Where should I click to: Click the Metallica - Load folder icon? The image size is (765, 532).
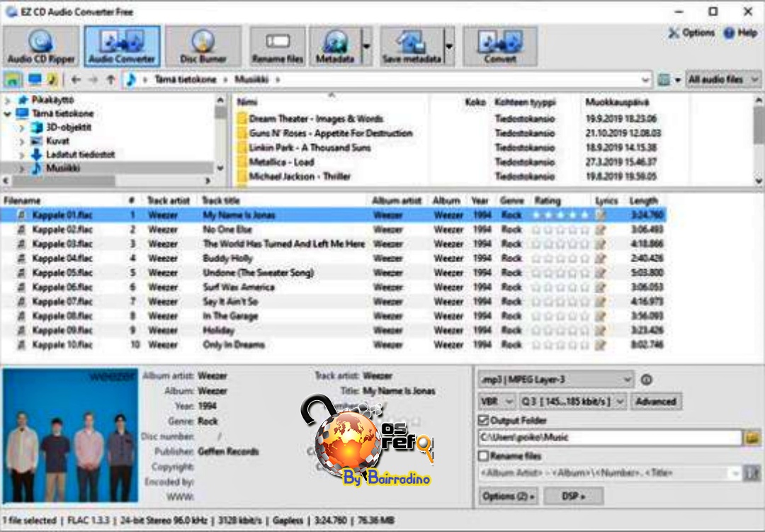(242, 162)
